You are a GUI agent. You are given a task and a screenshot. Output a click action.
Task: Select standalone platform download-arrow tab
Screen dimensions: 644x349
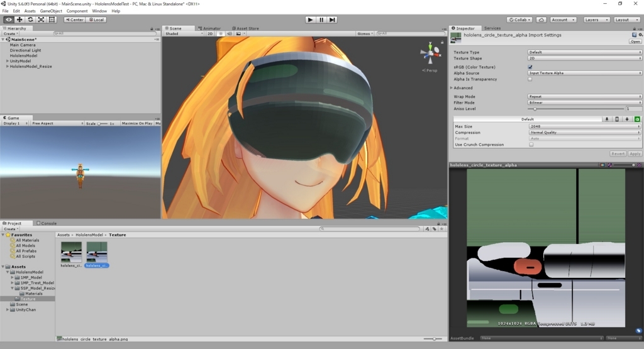click(607, 119)
